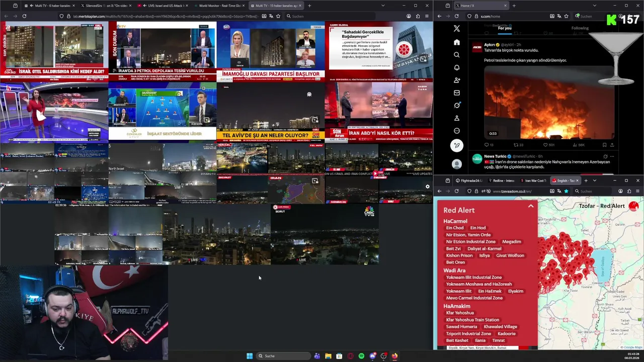Click Suche search box in Multi TV window
The height and width of the screenshot is (362, 644).
(x=330, y=16)
